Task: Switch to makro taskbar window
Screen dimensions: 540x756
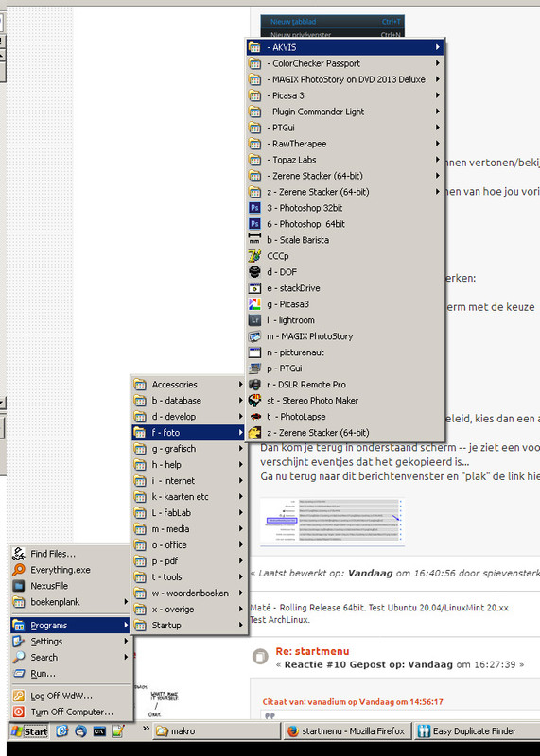Action: [x=217, y=731]
